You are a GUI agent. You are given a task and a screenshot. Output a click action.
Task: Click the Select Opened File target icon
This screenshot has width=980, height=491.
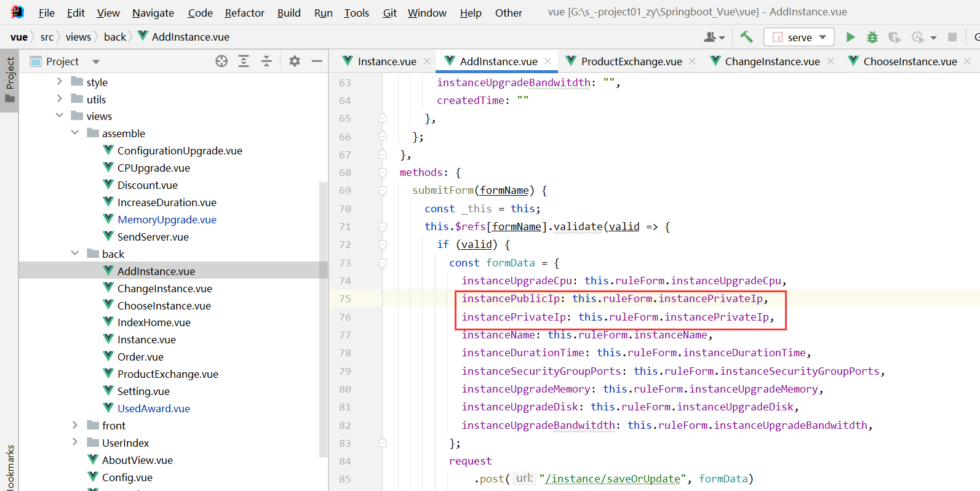coord(221,61)
